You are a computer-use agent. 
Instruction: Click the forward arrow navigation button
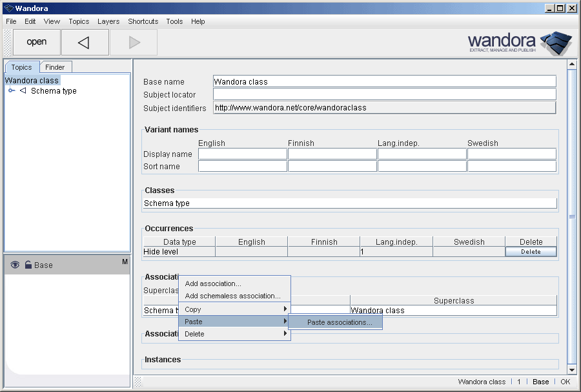coord(134,43)
